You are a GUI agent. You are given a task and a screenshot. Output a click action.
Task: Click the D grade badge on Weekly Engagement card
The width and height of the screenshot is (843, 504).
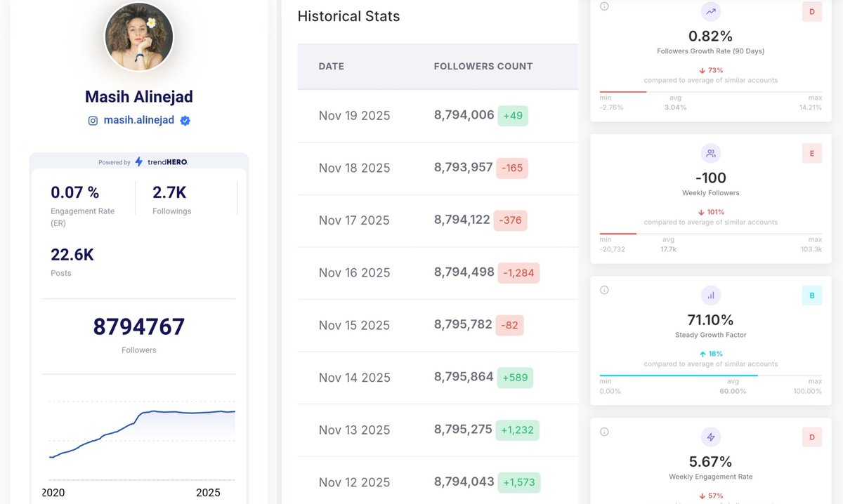tap(812, 437)
